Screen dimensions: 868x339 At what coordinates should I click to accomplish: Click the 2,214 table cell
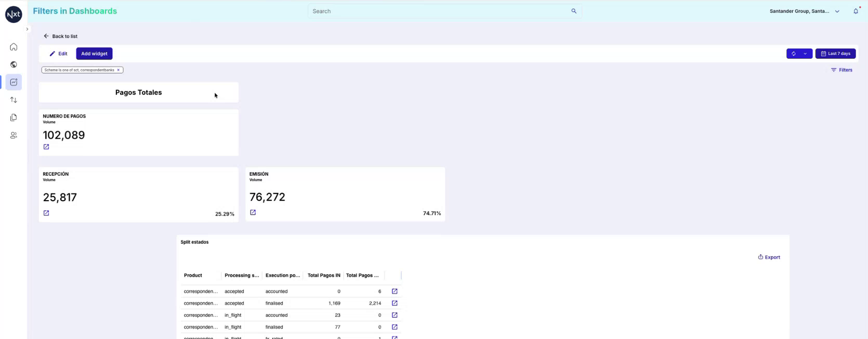(375, 303)
